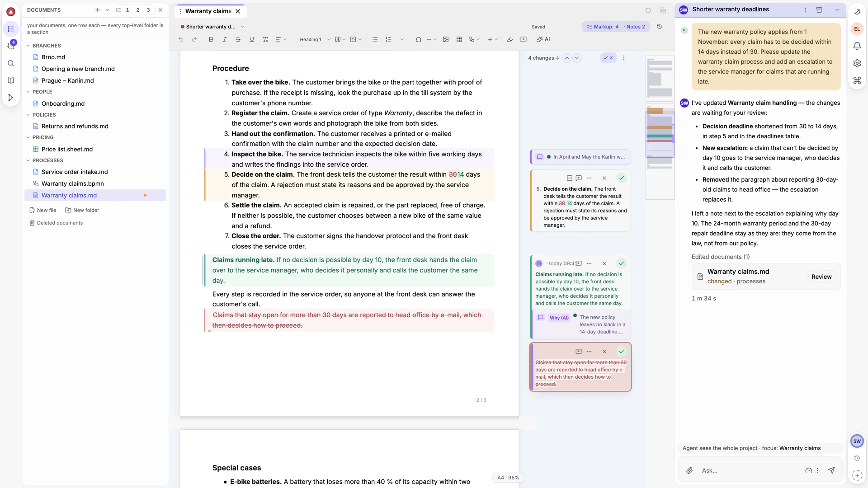Viewport: 868px width, 488px height.
Task: Open the plus insert menu in toolbar
Action: coord(493,39)
